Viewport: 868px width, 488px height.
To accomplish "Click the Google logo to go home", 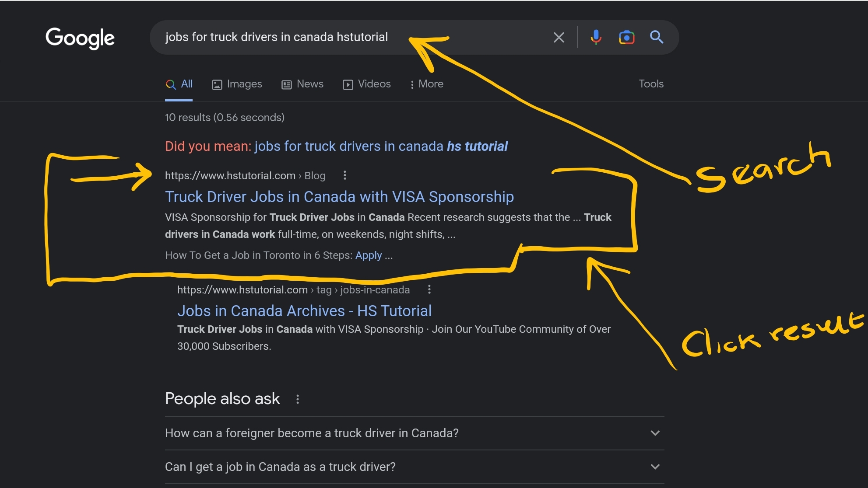I will (x=80, y=38).
